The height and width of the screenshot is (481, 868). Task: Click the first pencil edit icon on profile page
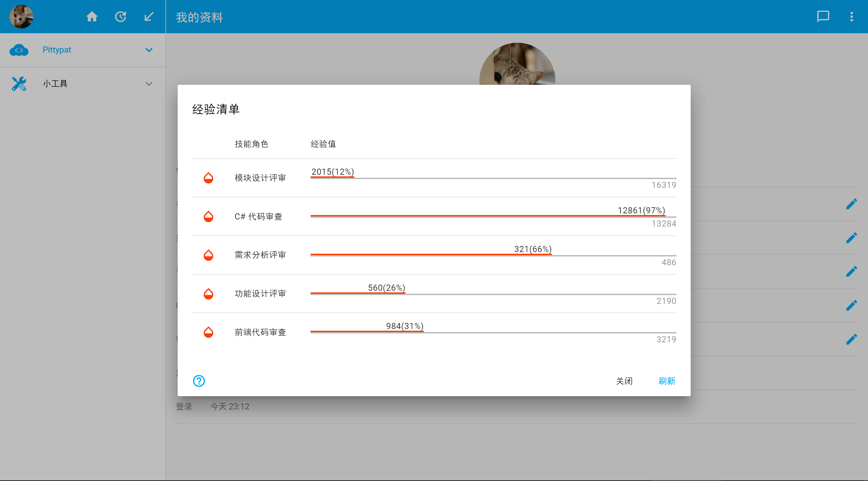(851, 204)
